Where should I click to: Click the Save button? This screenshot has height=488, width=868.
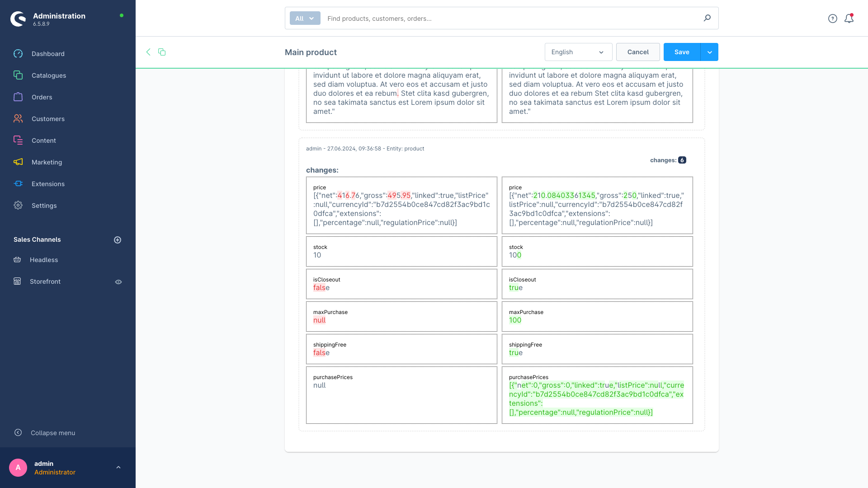click(682, 52)
